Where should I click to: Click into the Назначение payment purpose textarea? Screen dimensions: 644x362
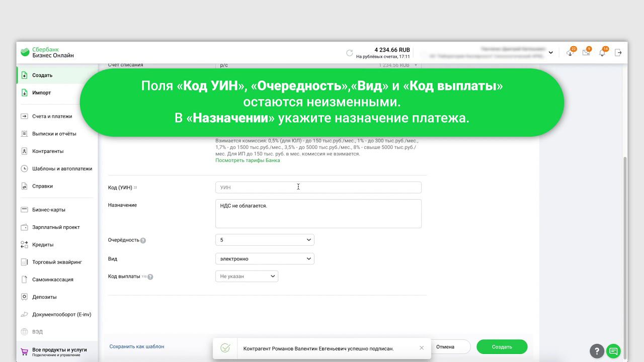tap(318, 214)
